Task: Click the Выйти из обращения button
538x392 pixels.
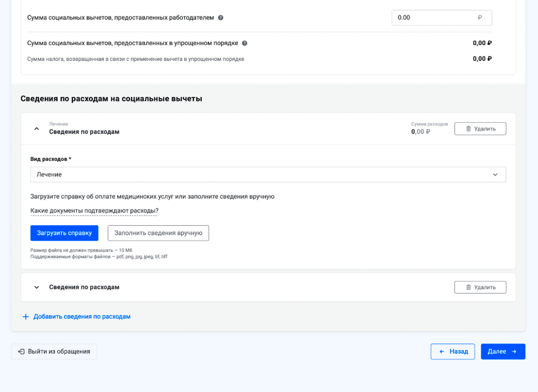Action: click(54, 352)
